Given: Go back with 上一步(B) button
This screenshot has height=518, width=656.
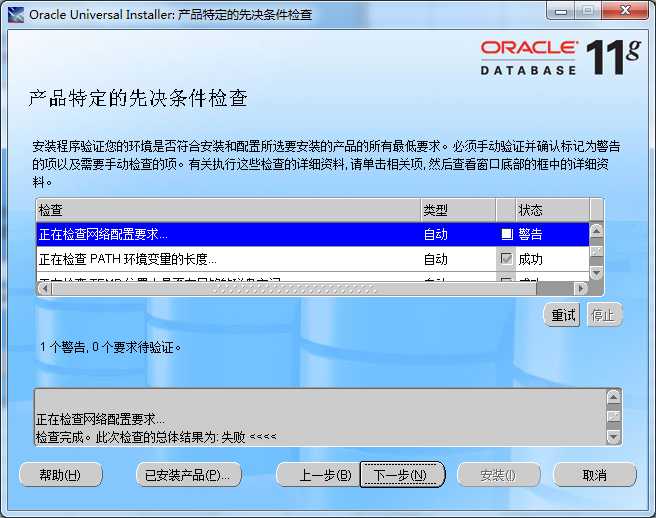Looking at the screenshot, I should 318,475.
